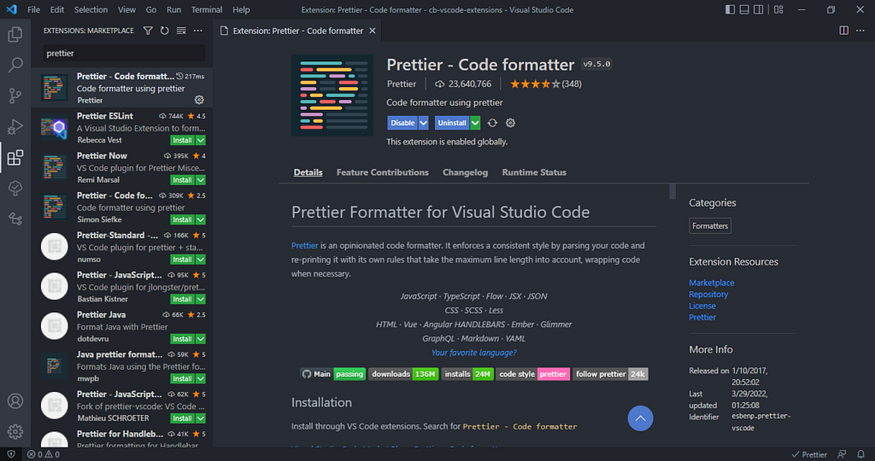Click the Formatters category tag
The height and width of the screenshot is (461, 875).
pos(710,226)
